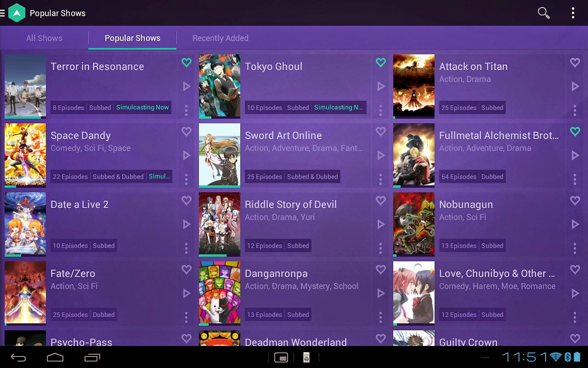
Task: Open Terror in Resonance show title
Action: 97,67
